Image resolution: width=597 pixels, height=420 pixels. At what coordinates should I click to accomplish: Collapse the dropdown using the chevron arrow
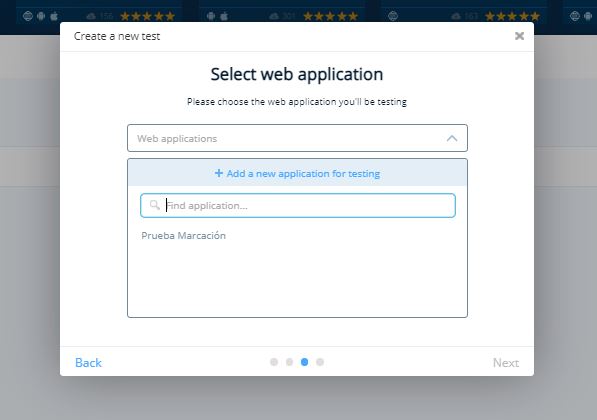452,138
